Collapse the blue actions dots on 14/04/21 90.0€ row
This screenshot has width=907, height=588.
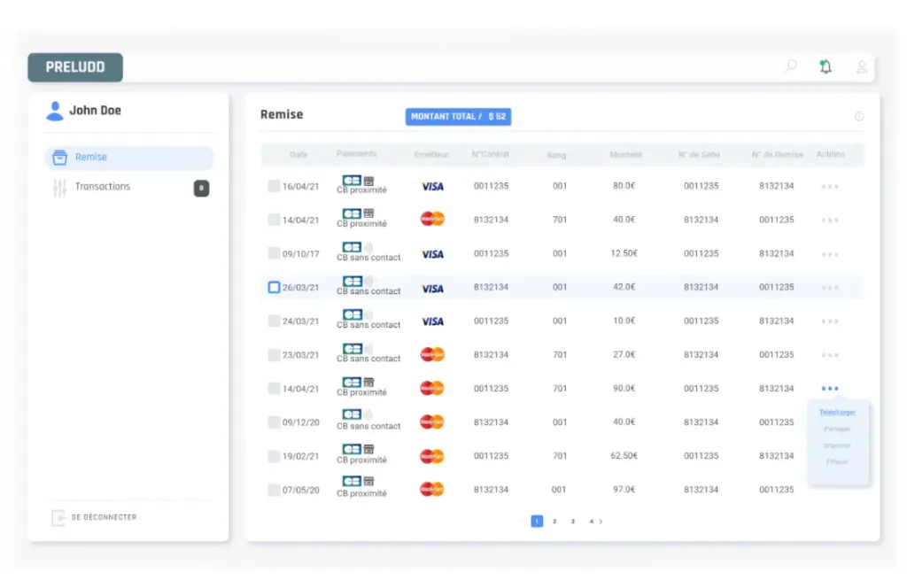pos(830,389)
